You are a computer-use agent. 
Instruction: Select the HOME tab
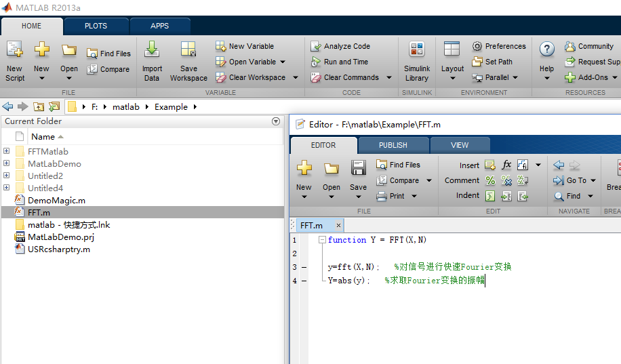click(x=31, y=26)
